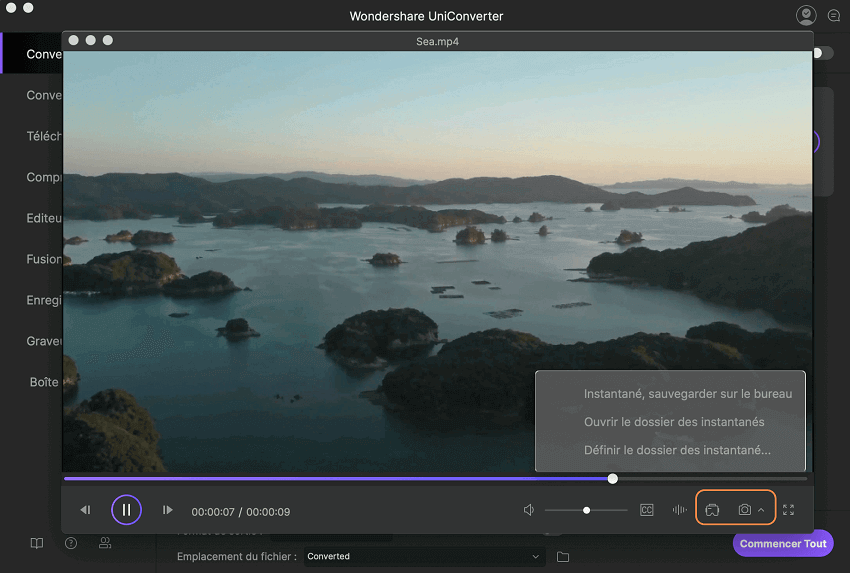Mute the player volume speaker icon

529,510
